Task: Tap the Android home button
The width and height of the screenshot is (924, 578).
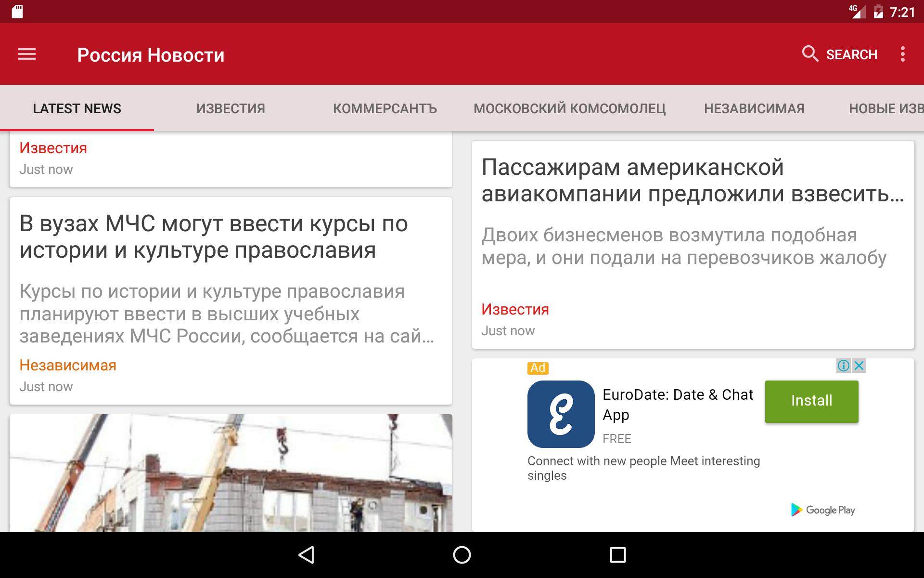Action: tap(462, 555)
